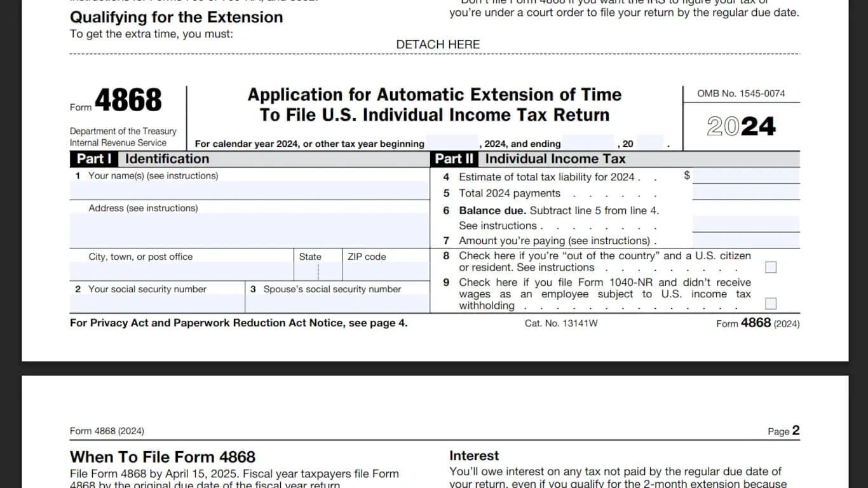This screenshot has width=868, height=488.
Task: Click the 'Cat. No. 13141W' text
Action: click(561, 323)
